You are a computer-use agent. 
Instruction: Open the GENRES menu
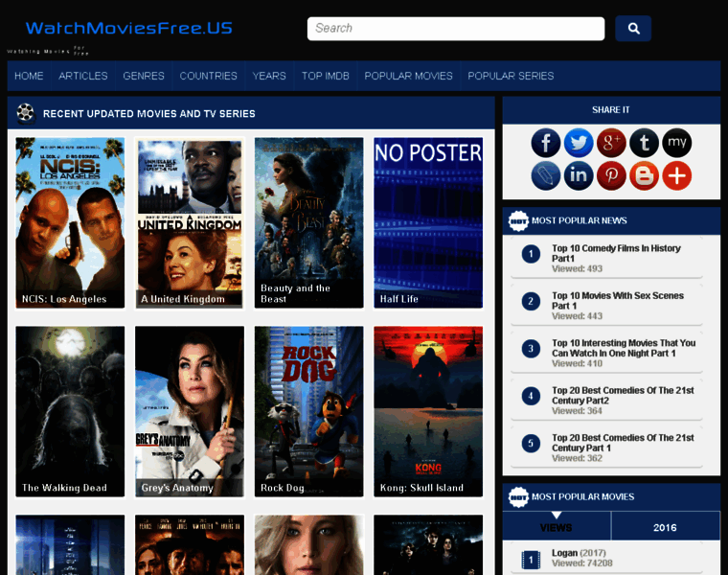click(144, 76)
